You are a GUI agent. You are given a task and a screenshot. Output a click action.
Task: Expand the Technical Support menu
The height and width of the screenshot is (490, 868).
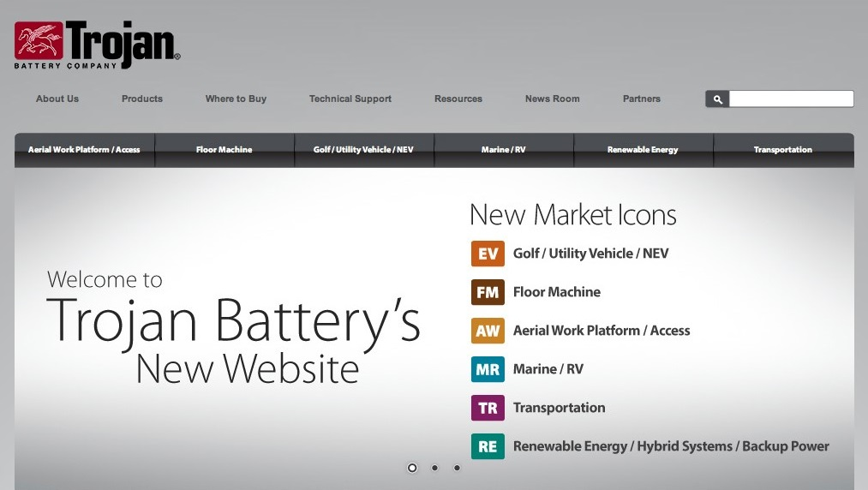(350, 99)
